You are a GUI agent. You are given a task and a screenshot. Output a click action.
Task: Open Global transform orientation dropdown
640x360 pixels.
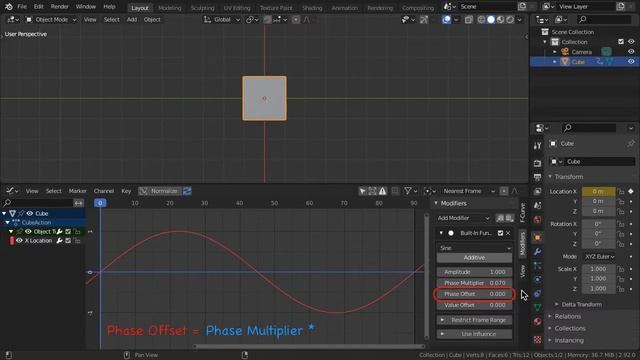tap(222, 20)
